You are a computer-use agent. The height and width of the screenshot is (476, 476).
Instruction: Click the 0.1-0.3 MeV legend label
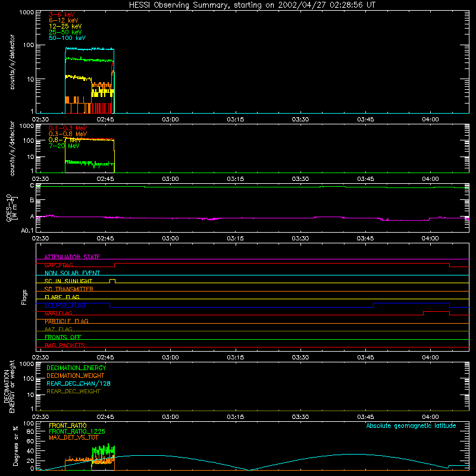pyautogui.click(x=68, y=128)
